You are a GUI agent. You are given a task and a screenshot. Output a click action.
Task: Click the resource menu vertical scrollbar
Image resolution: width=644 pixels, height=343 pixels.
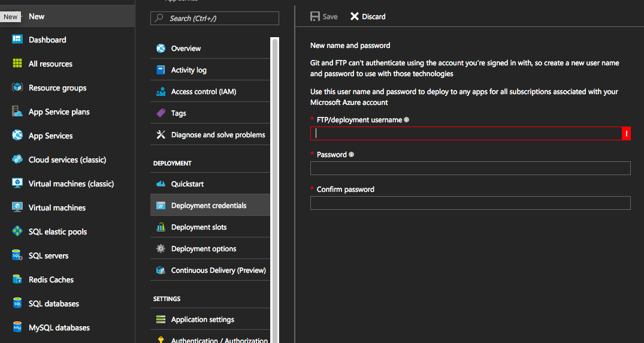pos(275,190)
